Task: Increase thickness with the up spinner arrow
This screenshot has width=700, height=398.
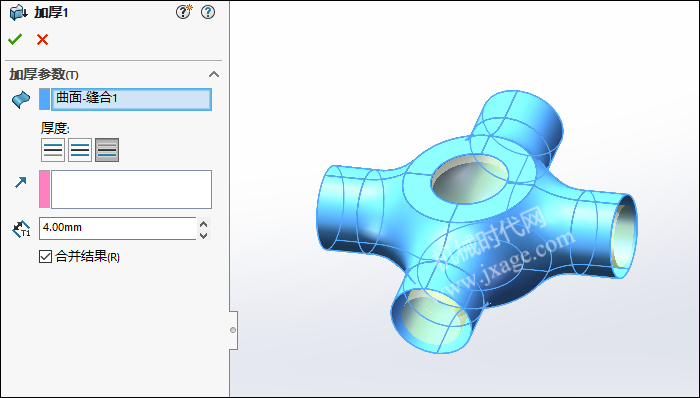Action: point(204,224)
